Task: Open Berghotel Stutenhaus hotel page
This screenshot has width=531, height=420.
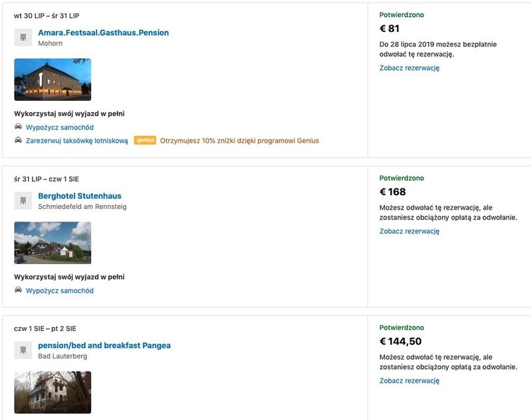Action: tap(80, 196)
